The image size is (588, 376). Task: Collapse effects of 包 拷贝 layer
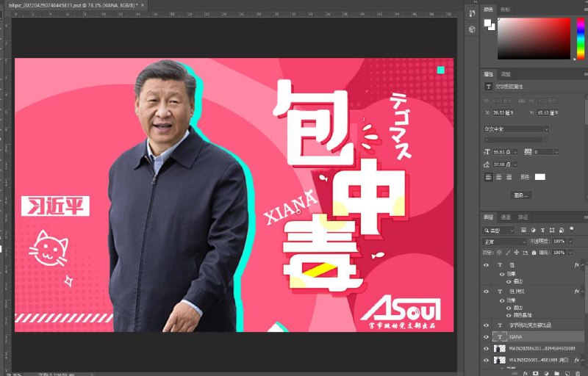(582, 292)
